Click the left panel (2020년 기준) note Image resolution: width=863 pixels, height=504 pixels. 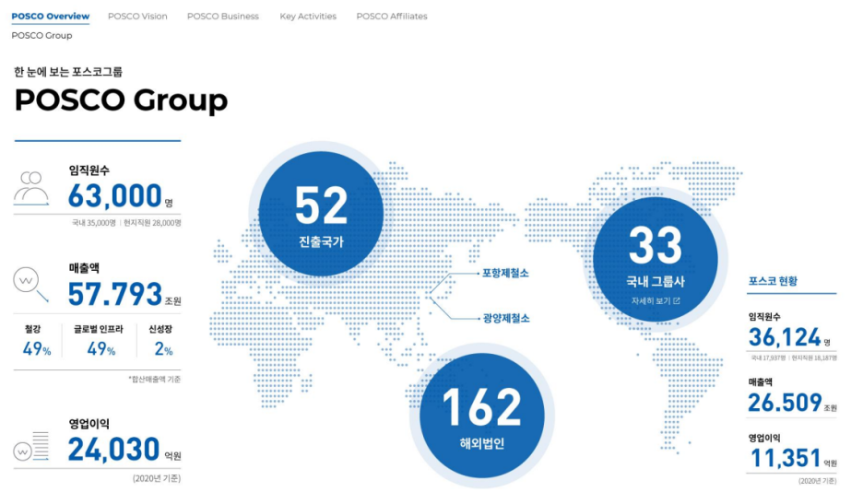click(x=157, y=478)
